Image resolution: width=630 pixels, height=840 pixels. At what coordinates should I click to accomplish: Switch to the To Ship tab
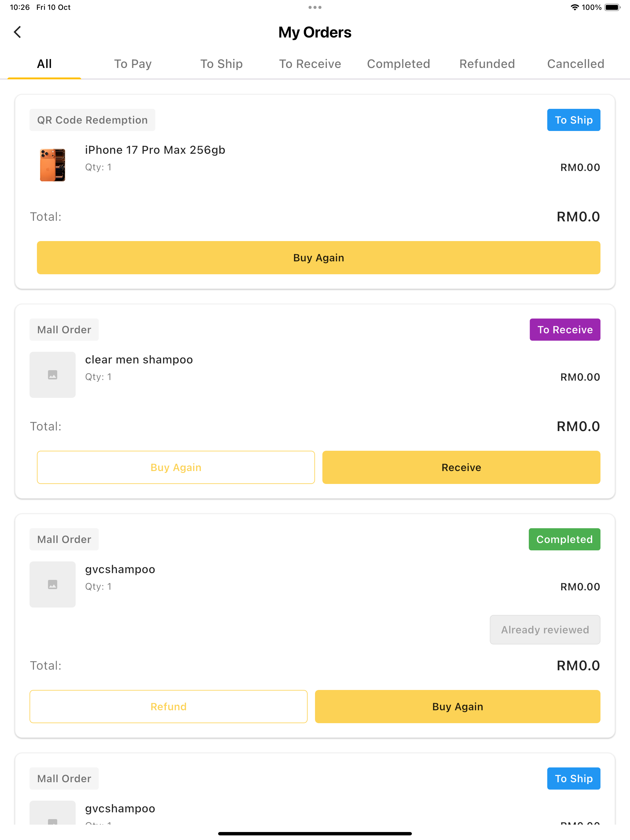pyautogui.click(x=221, y=64)
